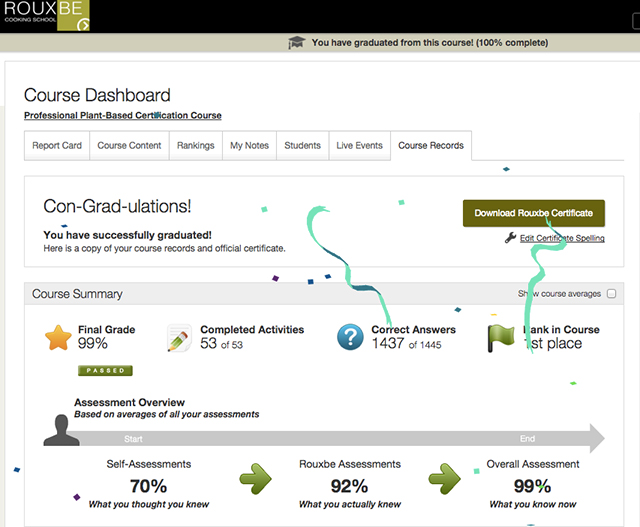Open the Report Card tab

[57, 145]
